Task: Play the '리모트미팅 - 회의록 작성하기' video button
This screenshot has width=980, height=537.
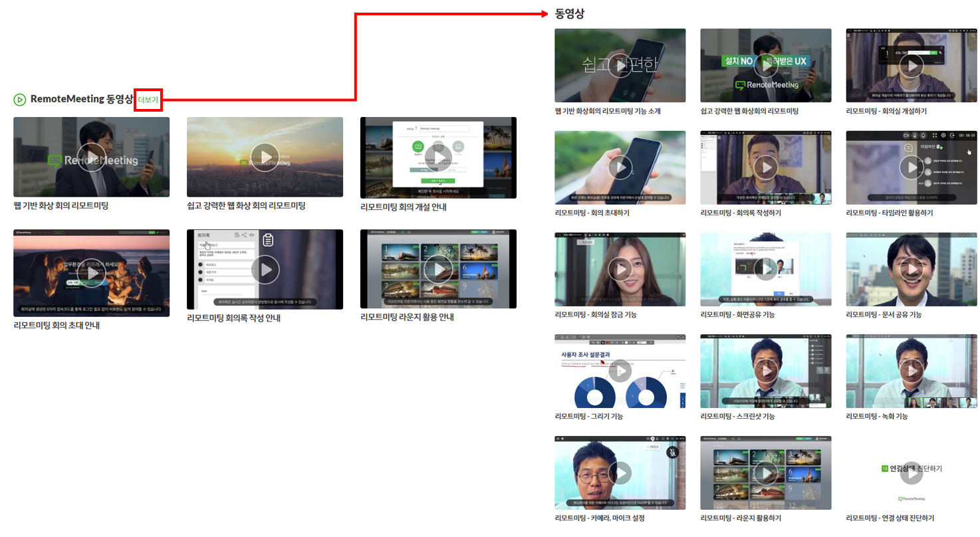Action: (x=766, y=167)
